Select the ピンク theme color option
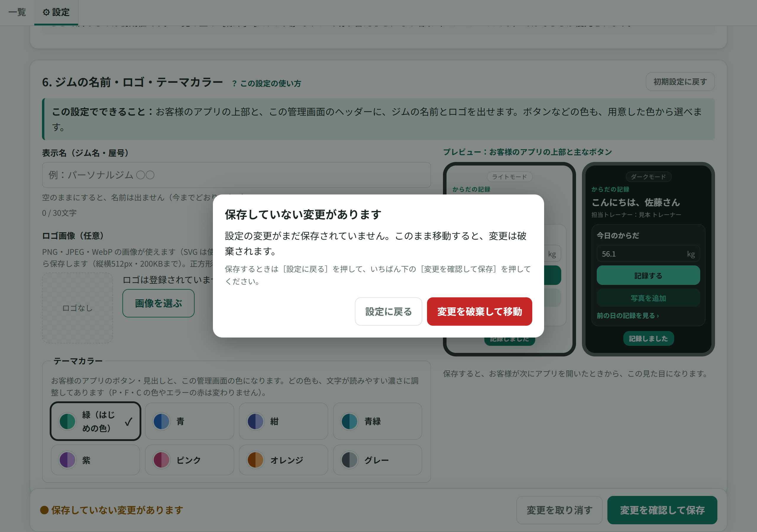 189,460
